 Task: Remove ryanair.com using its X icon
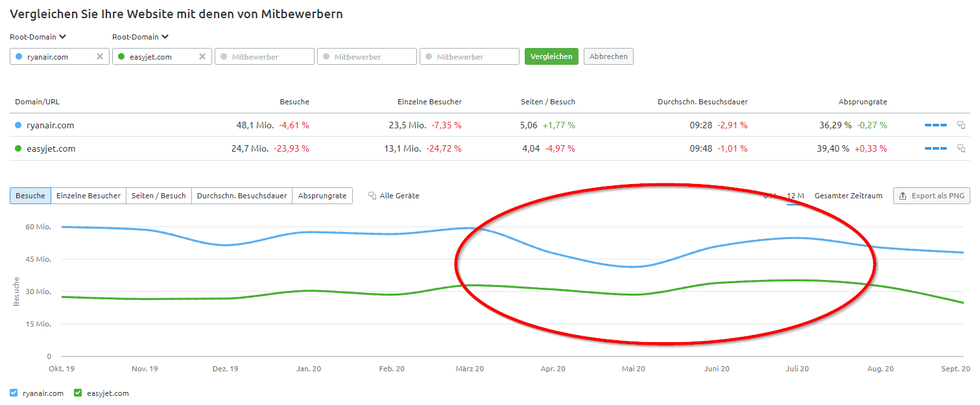(x=101, y=56)
